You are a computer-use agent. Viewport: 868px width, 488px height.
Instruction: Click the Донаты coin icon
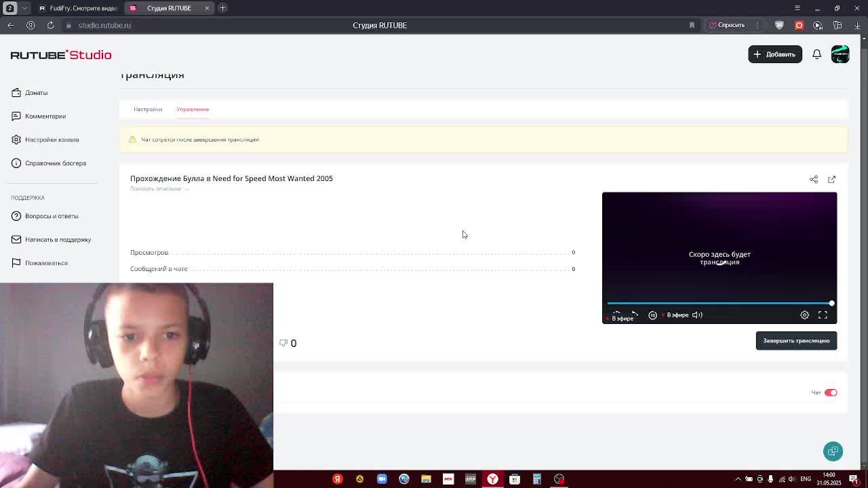(x=16, y=93)
